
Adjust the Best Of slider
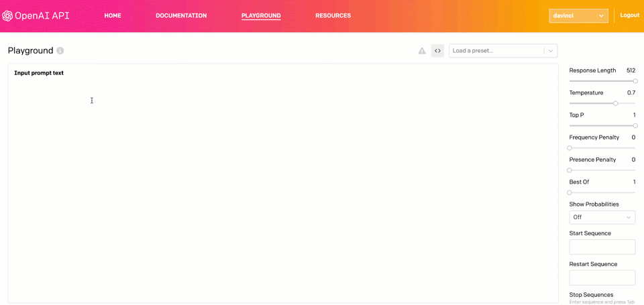pyautogui.click(x=602, y=192)
